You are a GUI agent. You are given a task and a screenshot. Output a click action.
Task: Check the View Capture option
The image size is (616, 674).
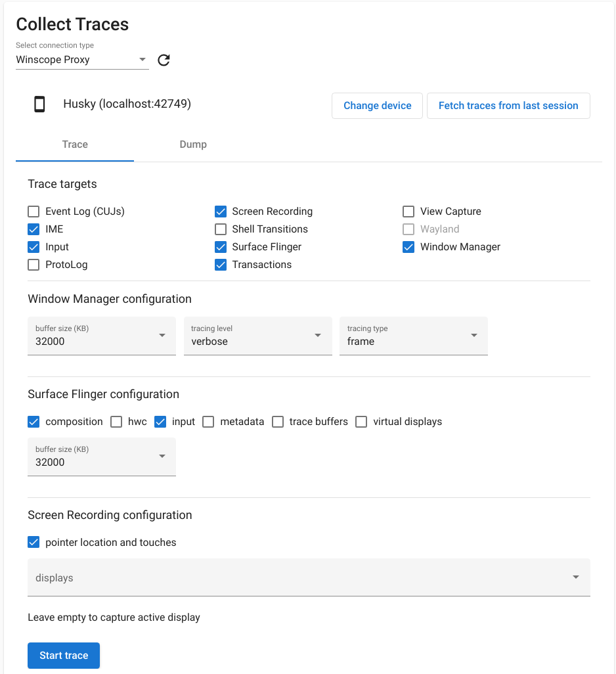click(408, 212)
